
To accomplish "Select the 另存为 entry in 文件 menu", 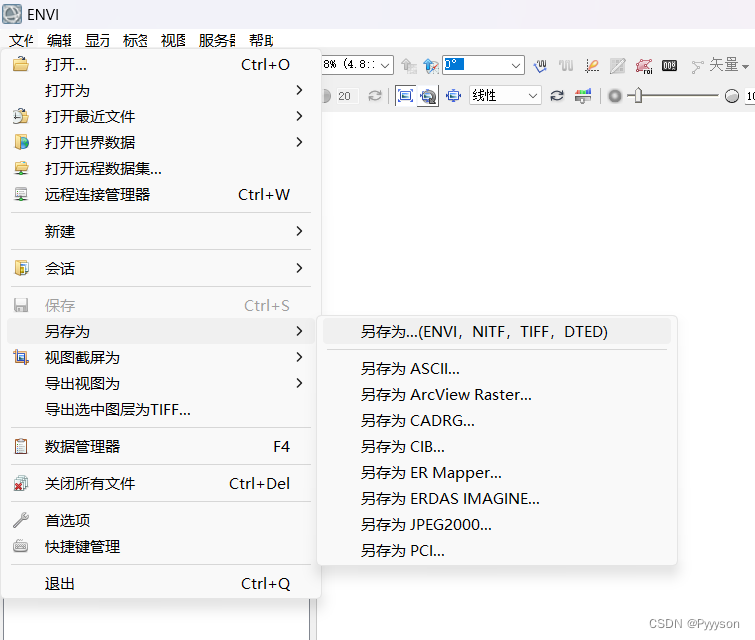I will [161, 331].
